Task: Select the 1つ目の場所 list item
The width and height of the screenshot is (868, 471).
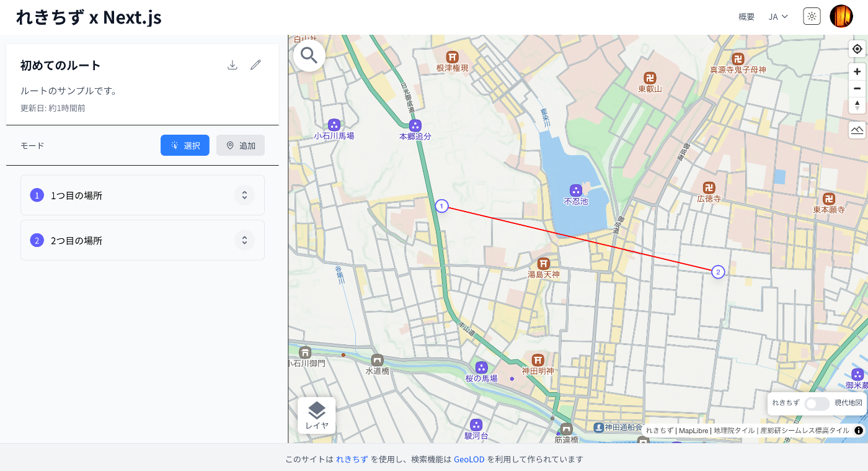Action: tap(143, 195)
